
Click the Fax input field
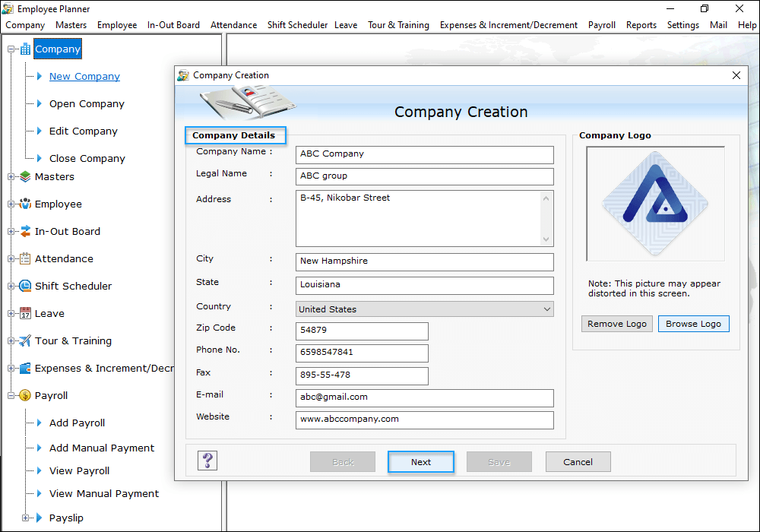(x=362, y=376)
